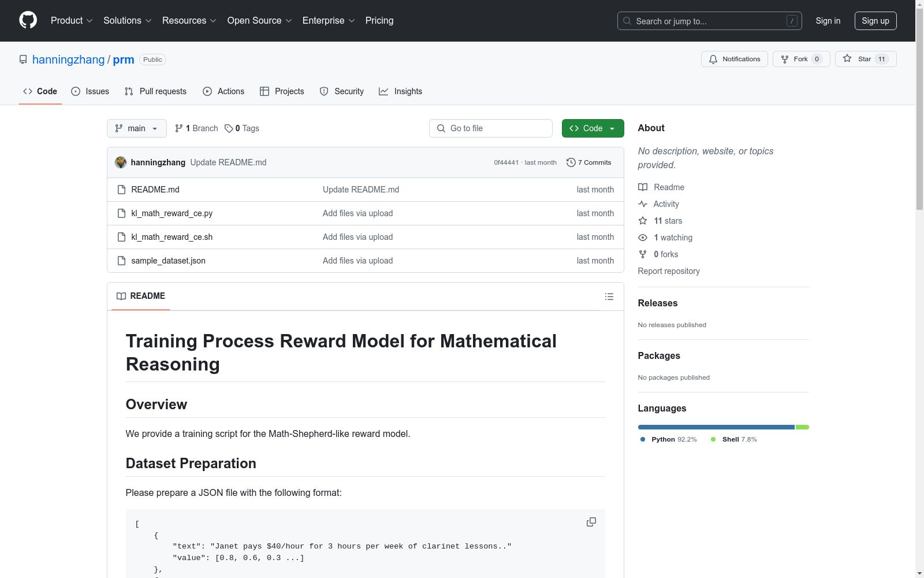This screenshot has height=578, width=924.
Task: Click the book icon next to Readme
Action: tap(643, 187)
